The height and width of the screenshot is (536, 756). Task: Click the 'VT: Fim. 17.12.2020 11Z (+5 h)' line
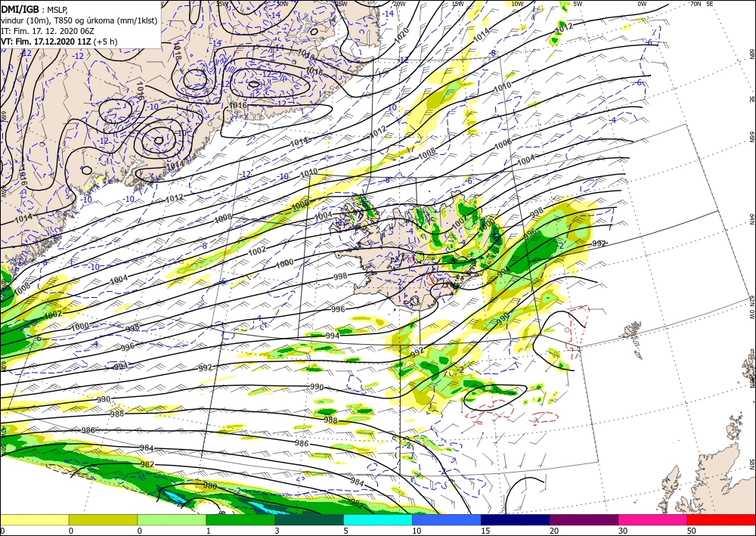[x=59, y=42]
